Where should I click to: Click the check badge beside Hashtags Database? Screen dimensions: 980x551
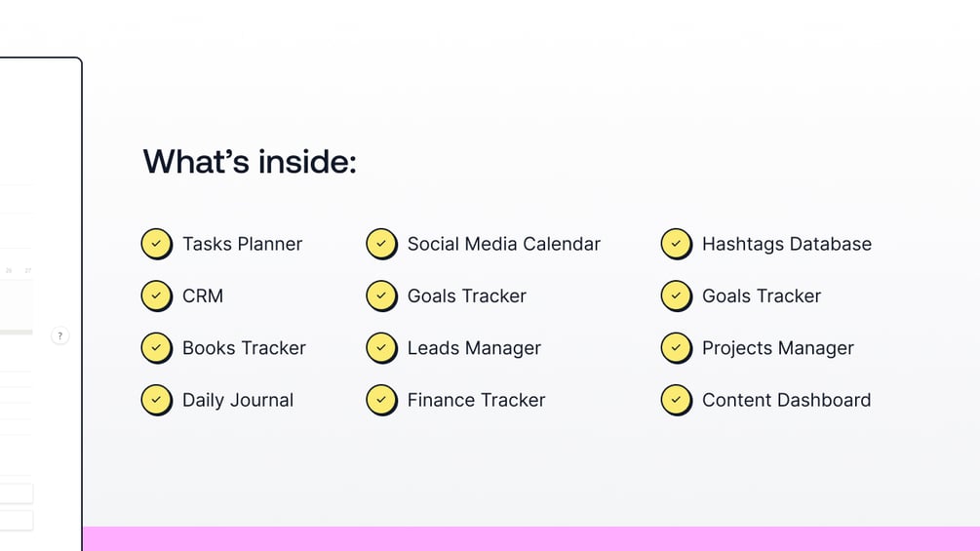[677, 244]
